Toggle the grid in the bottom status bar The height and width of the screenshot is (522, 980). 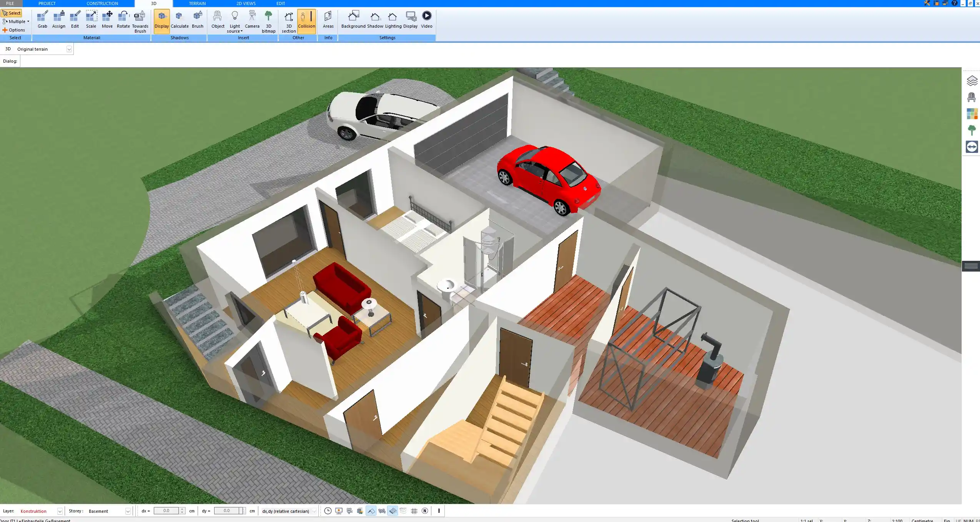pos(414,511)
